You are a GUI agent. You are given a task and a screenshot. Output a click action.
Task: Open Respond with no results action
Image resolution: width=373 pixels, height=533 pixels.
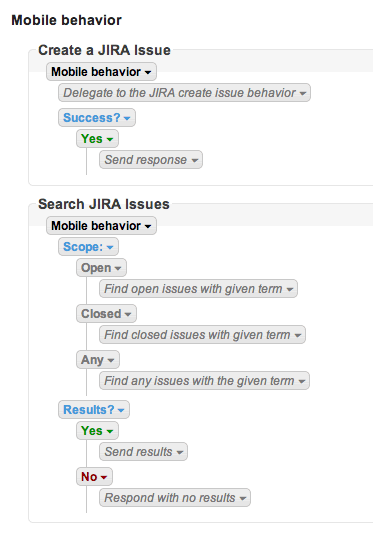[175, 498]
